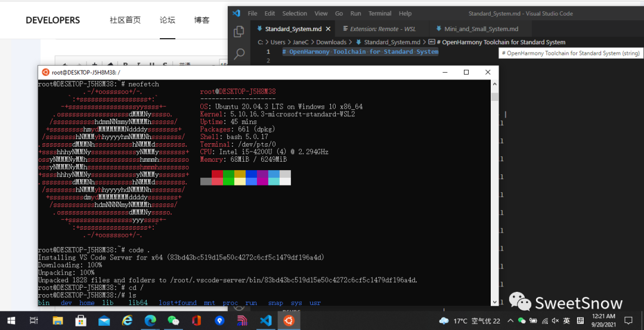Open WeChat from the taskbar
This screenshot has width=644, height=330.
point(174,320)
